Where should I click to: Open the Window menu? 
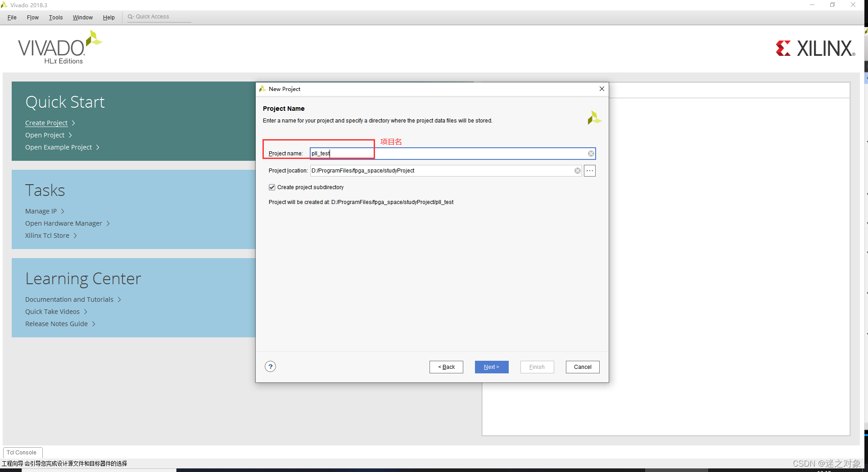(83, 18)
